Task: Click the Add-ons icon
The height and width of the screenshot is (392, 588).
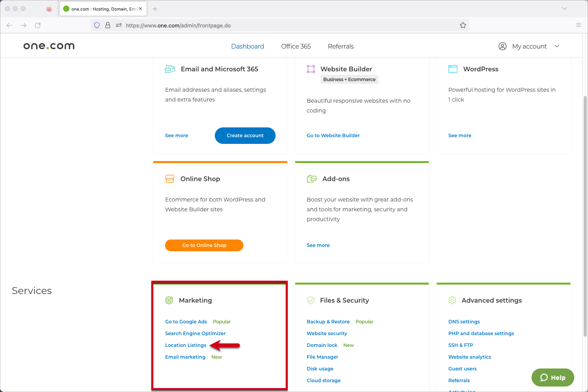Action: [x=312, y=179]
